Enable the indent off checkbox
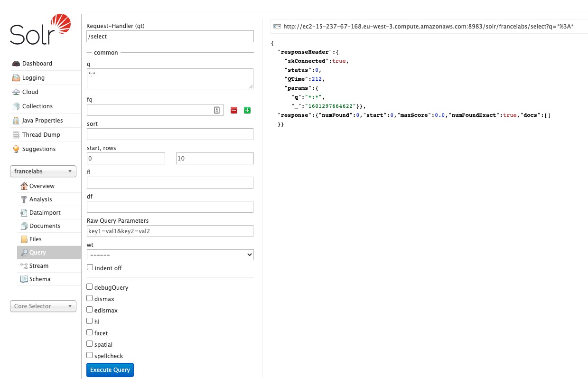This screenshot has height=379, width=588. pos(90,268)
